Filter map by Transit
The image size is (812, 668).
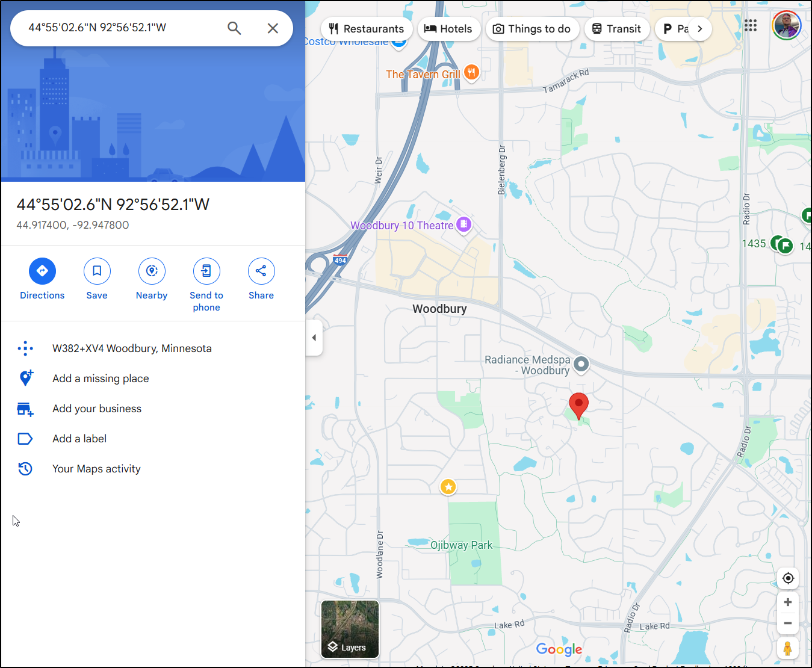click(617, 29)
